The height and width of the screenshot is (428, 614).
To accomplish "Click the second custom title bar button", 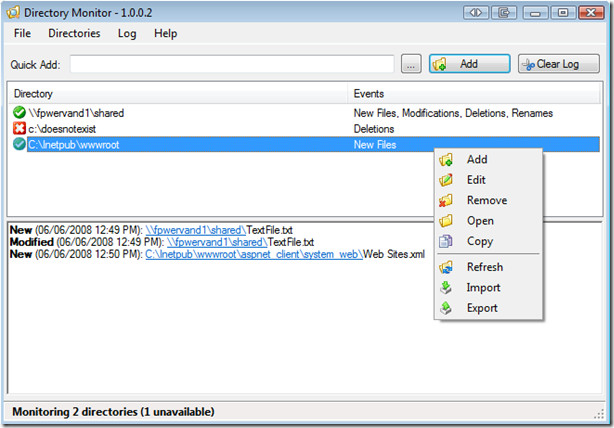I will tap(504, 13).
